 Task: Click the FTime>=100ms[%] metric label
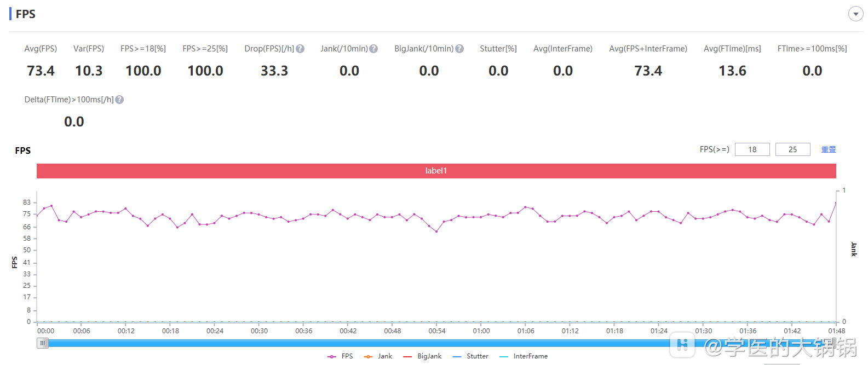(812, 49)
